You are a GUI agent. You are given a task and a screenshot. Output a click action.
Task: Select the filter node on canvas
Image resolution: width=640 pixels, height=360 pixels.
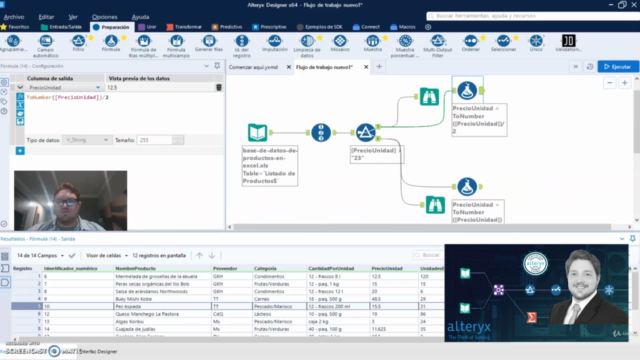pyautogui.click(x=366, y=133)
